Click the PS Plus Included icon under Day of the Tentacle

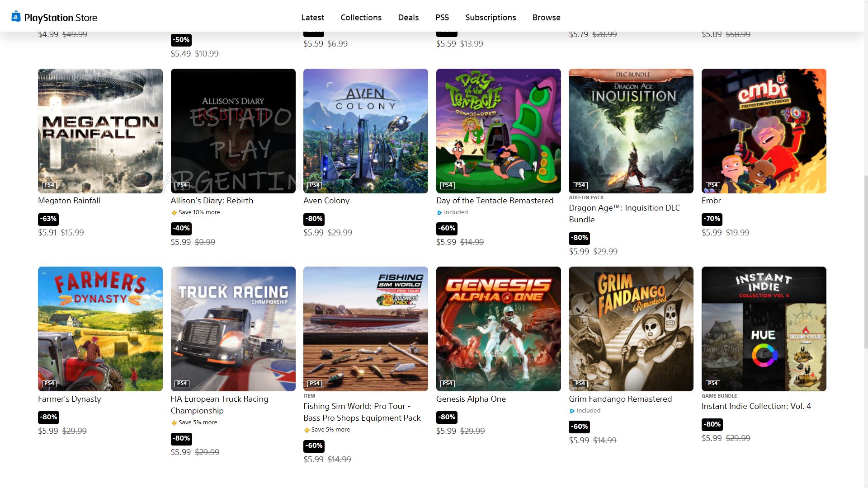(x=439, y=213)
